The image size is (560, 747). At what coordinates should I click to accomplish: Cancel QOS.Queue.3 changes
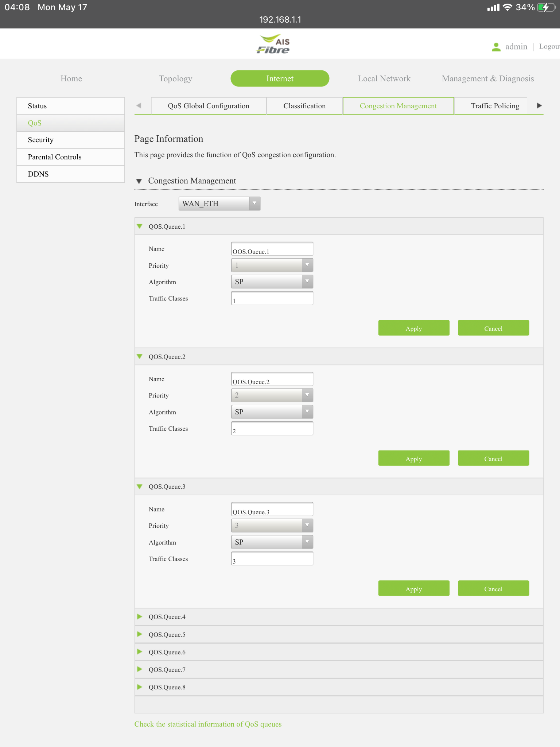pyautogui.click(x=493, y=588)
